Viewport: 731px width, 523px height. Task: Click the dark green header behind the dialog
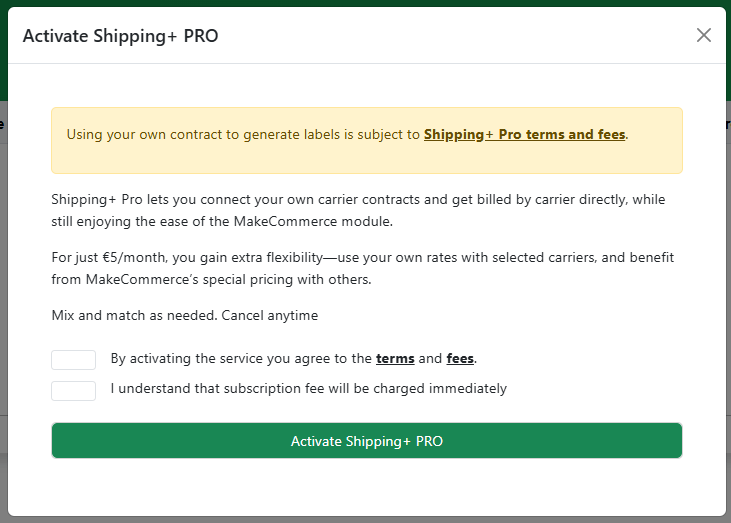click(365, 3)
